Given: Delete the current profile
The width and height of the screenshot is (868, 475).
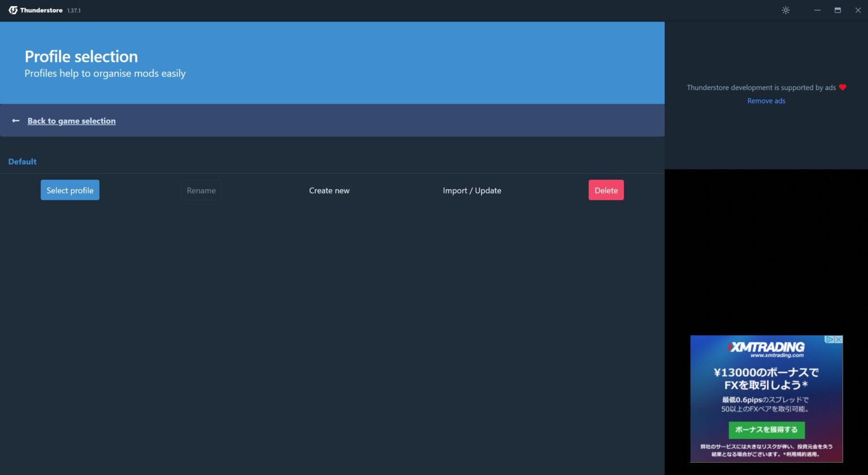Looking at the screenshot, I should pyautogui.click(x=606, y=190).
